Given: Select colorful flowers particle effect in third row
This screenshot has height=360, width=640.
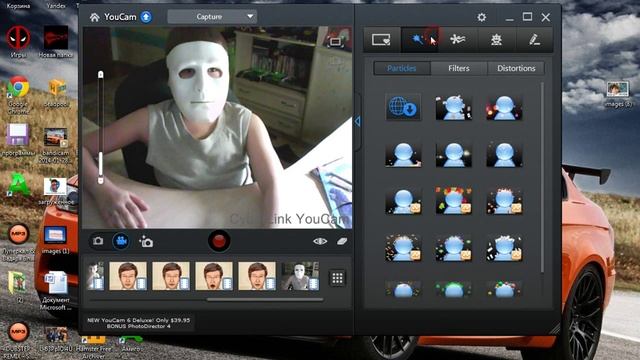Looking at the screenshot, I should click(453, 201).
